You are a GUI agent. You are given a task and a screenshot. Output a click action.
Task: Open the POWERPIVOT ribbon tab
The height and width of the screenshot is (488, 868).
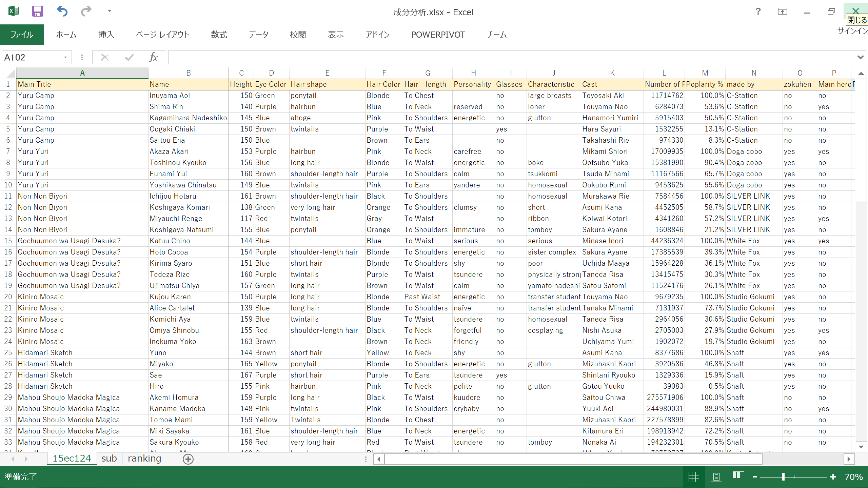[x=438, y=35]
